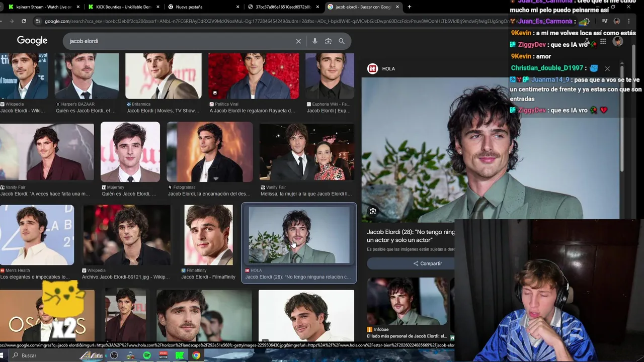This screenshot has height=362, width=644.
Task: Open Spotify from taskbar
Action: [147, 355]
